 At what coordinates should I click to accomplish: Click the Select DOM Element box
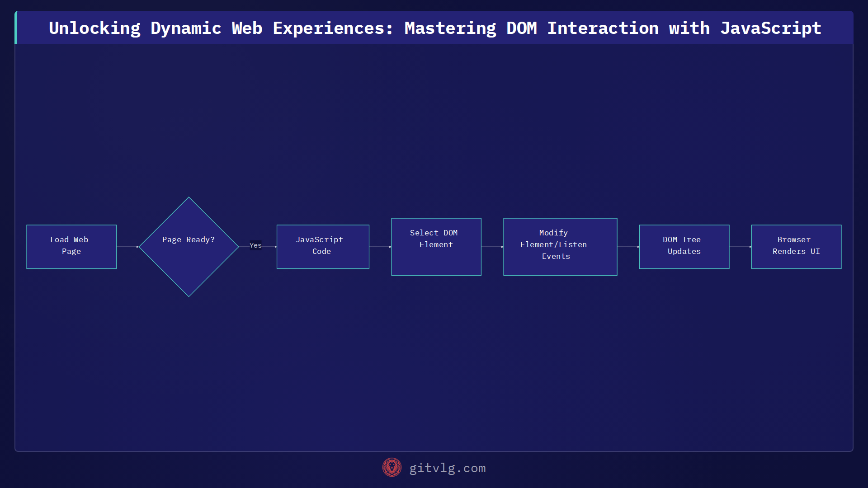(436, 247)
